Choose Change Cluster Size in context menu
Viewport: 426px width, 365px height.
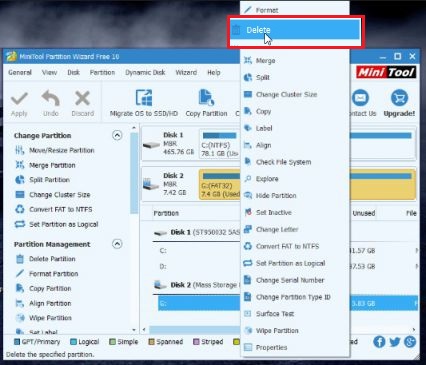pyautogui.click(x=295, y=94)
